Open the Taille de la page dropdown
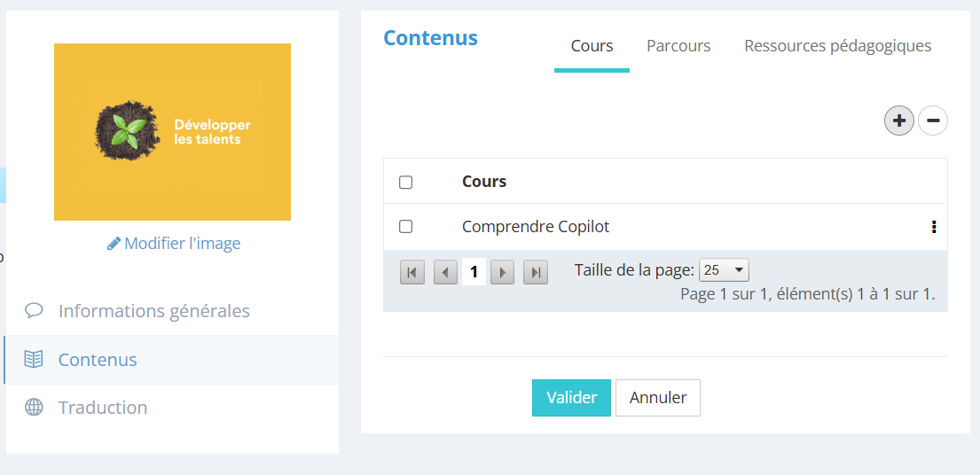This screenshot has width=980, height=475. [x=725, y=270]
